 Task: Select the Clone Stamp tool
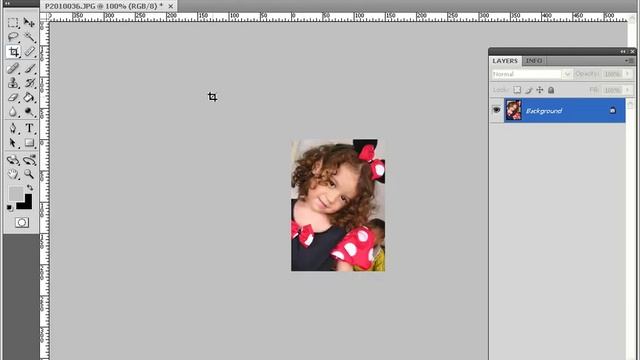point(13,83)
